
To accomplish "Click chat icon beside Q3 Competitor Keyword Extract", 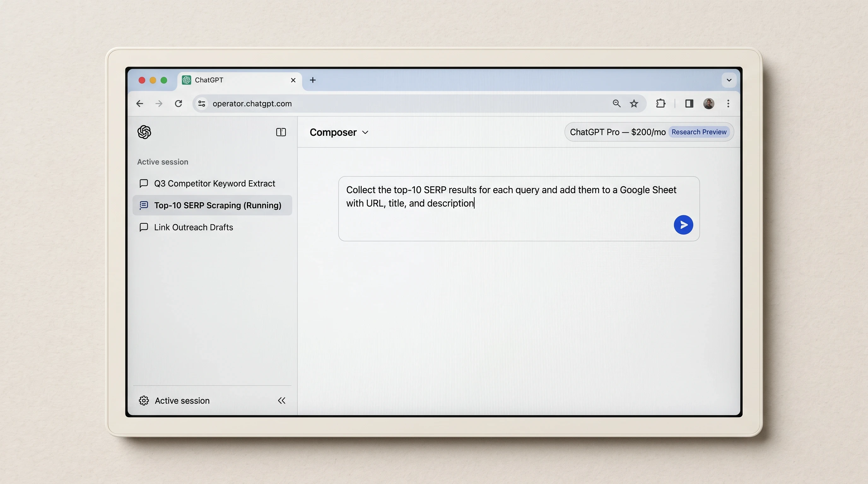I will (144, 183).
